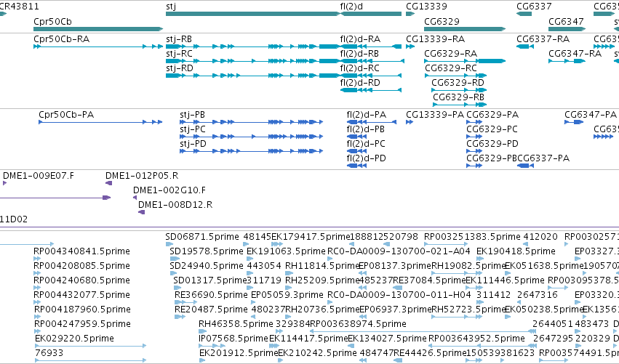Select the stj-PC protein label

pyautogui.click(x=193, y=129)
